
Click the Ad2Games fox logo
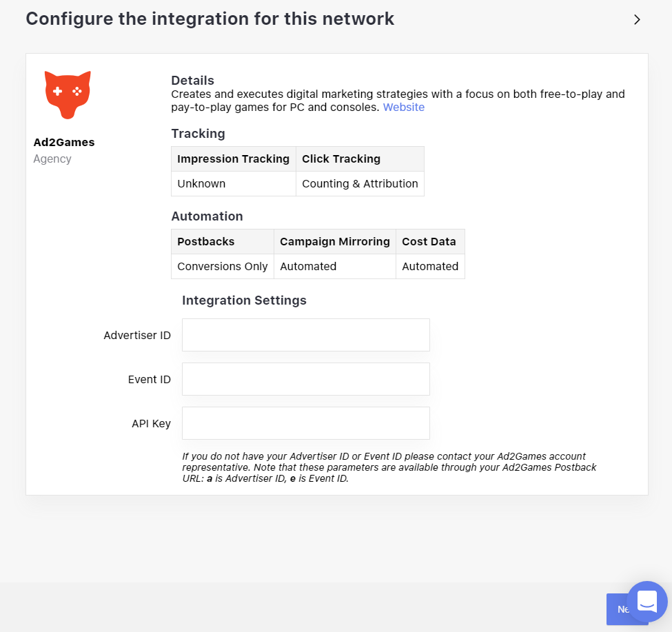[68, 94]
